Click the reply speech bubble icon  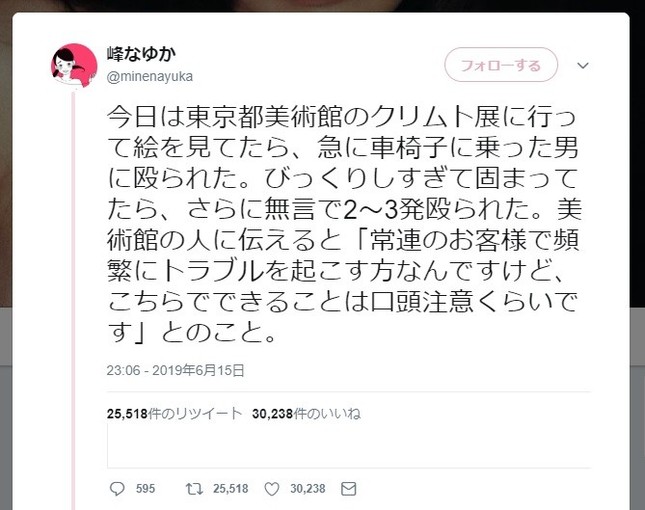point(117,489)
